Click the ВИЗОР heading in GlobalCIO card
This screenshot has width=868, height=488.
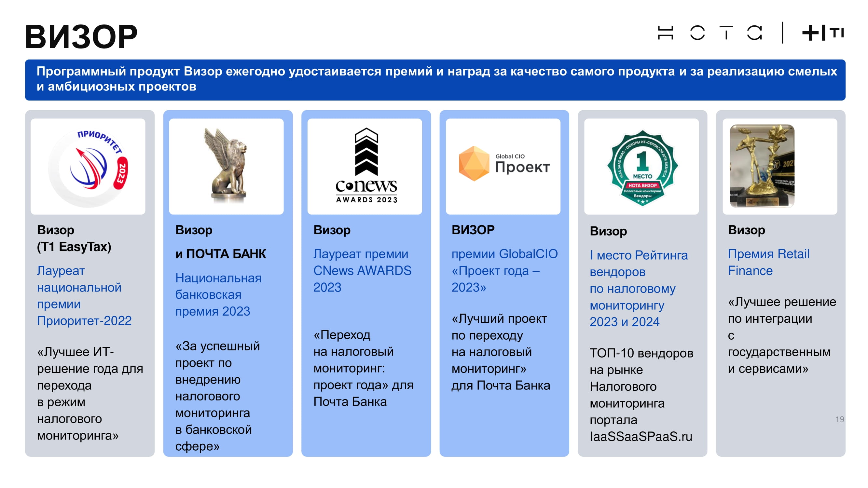coord(473,230)
